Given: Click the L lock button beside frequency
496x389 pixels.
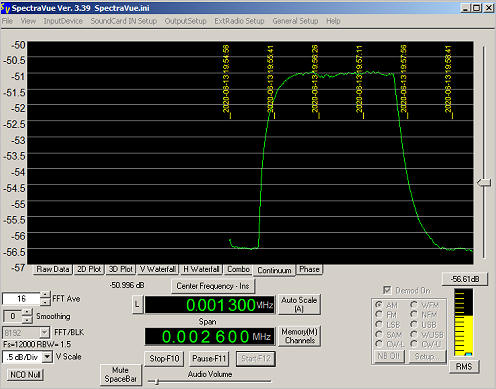Looking at the screenshot, I should (x=137, y=304).
